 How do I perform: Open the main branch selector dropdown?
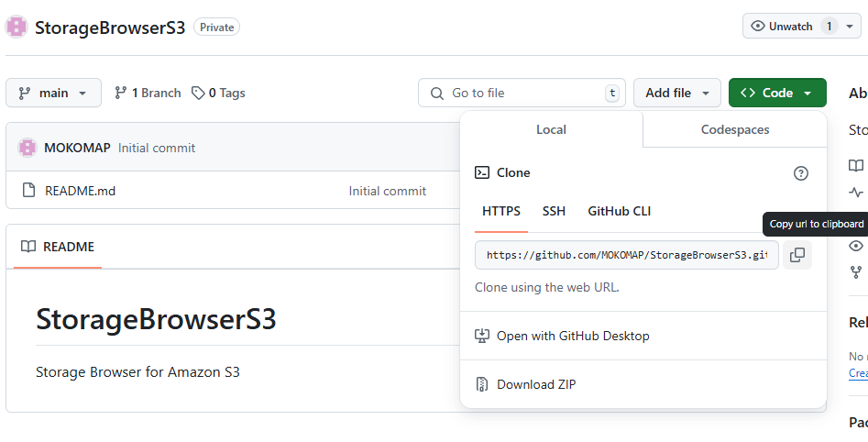(54, 93)
